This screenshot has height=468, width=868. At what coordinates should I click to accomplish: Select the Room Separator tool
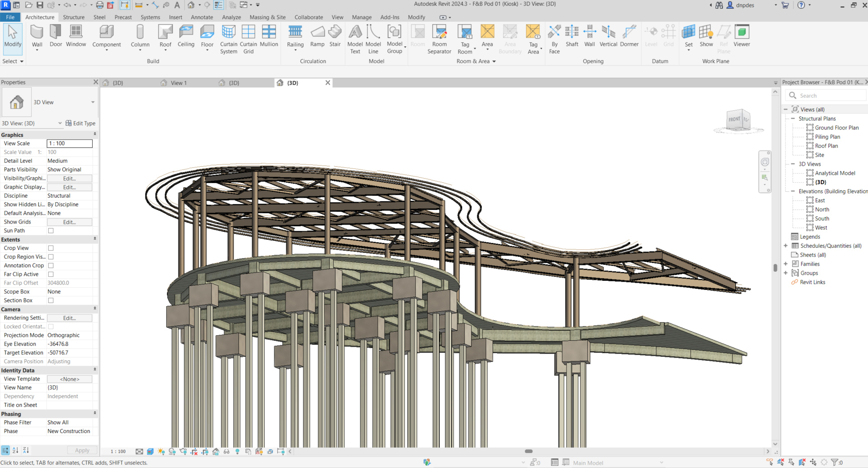(439, 39)
